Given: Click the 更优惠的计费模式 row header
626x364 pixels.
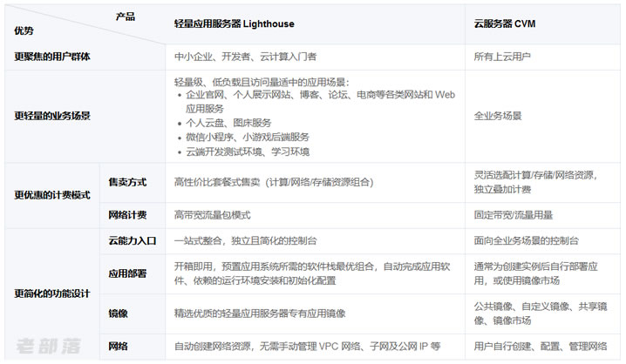Looking at the screenshot, I should 52,194.
